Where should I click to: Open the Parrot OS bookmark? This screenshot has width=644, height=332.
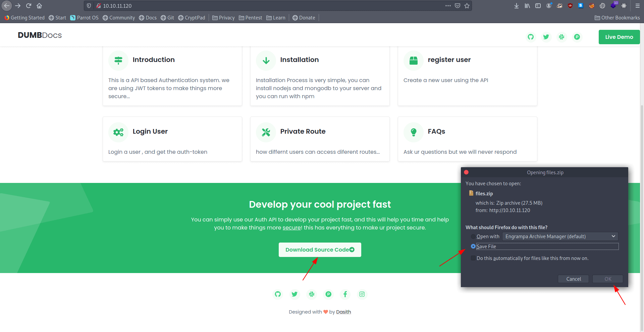pyautogui.click(x=84, y=18)
